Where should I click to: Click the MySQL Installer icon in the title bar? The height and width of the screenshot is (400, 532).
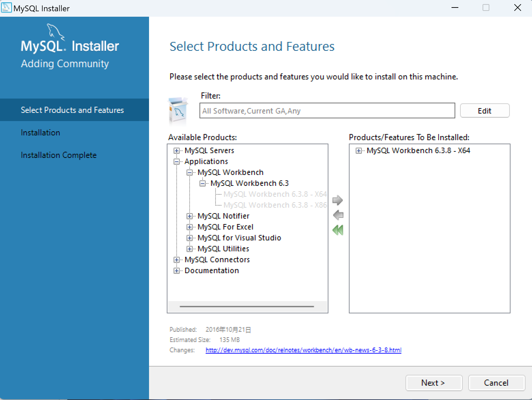click(x=6, y=7)
